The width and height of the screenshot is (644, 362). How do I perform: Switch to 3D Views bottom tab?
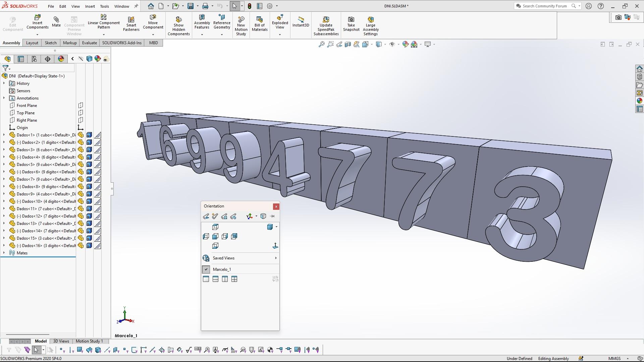tap(61, 341)
